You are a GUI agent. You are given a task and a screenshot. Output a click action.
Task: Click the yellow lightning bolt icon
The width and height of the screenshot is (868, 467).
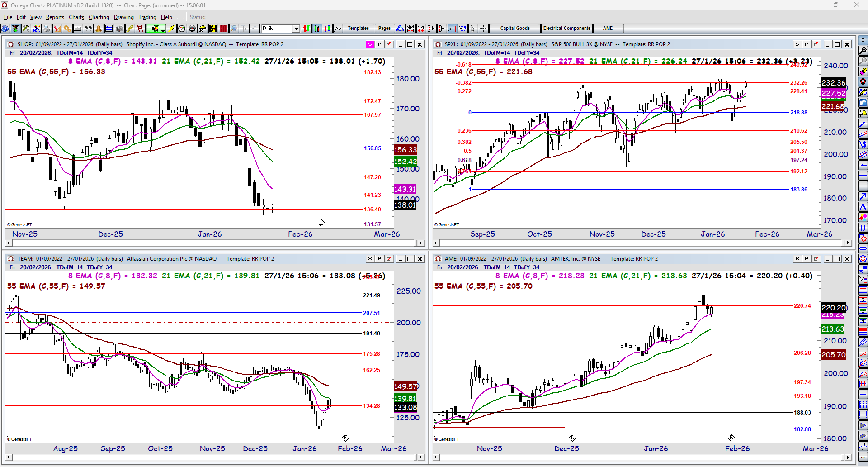pos(171,29)
